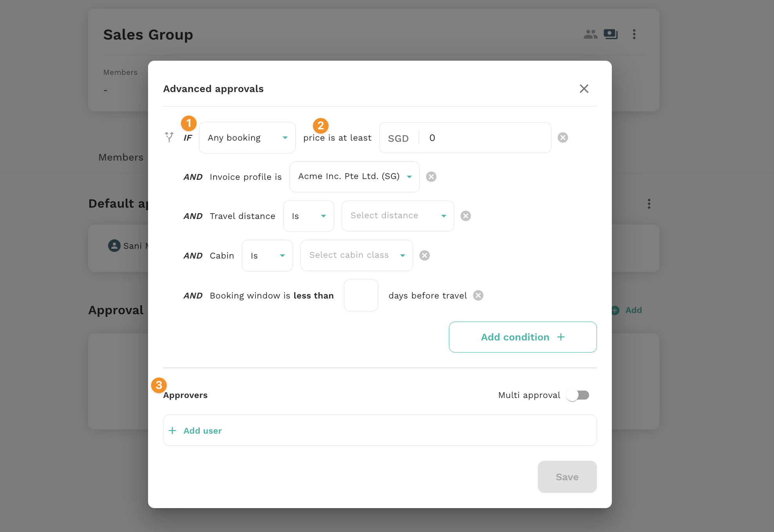Image resolution: width=774 pixels, height=532 pixels.
Task: Click the Members tab behind the dialog
Action: [x=121, y=157]
